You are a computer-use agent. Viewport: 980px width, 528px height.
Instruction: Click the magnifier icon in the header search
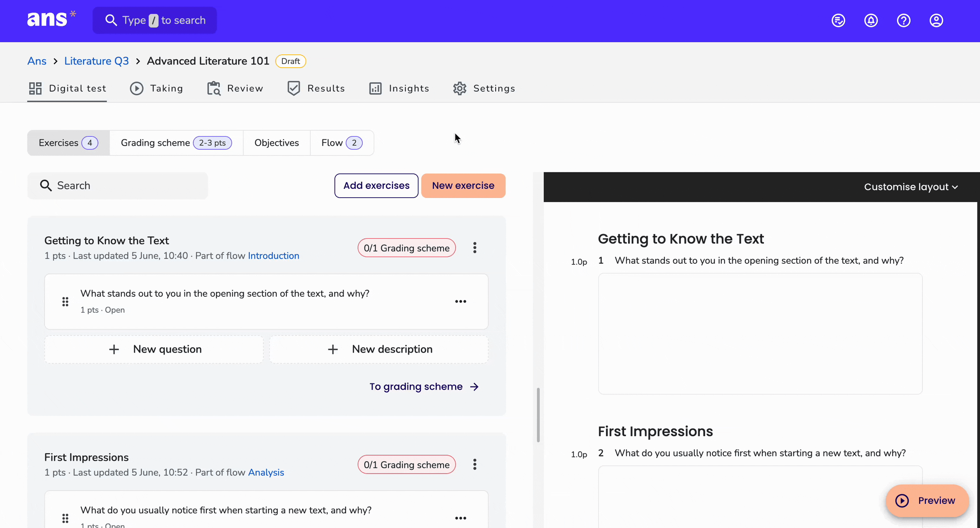click(x=111, y=20)
